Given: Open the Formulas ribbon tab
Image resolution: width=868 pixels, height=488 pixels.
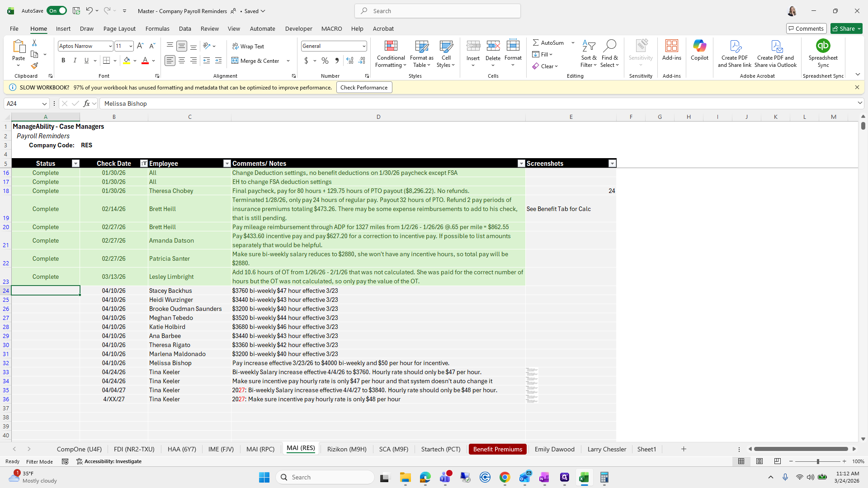Looking at the screenshot, I should click(157, 28).
